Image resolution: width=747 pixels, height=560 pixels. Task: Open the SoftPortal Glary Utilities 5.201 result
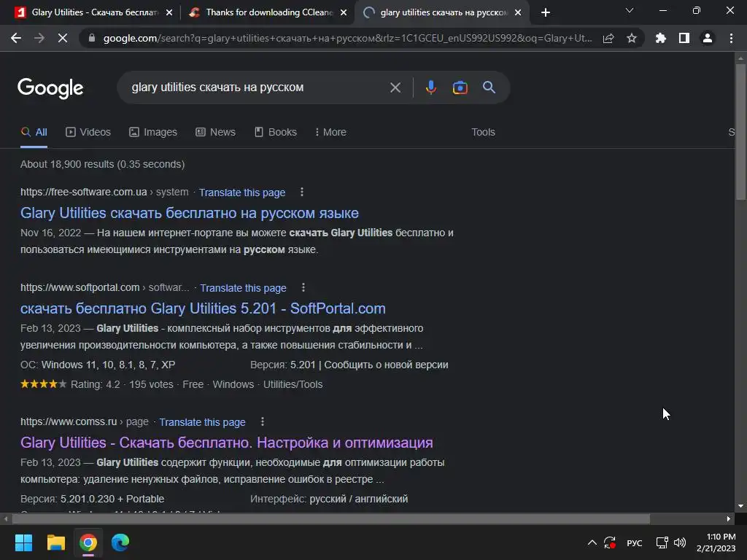(203, 308)
